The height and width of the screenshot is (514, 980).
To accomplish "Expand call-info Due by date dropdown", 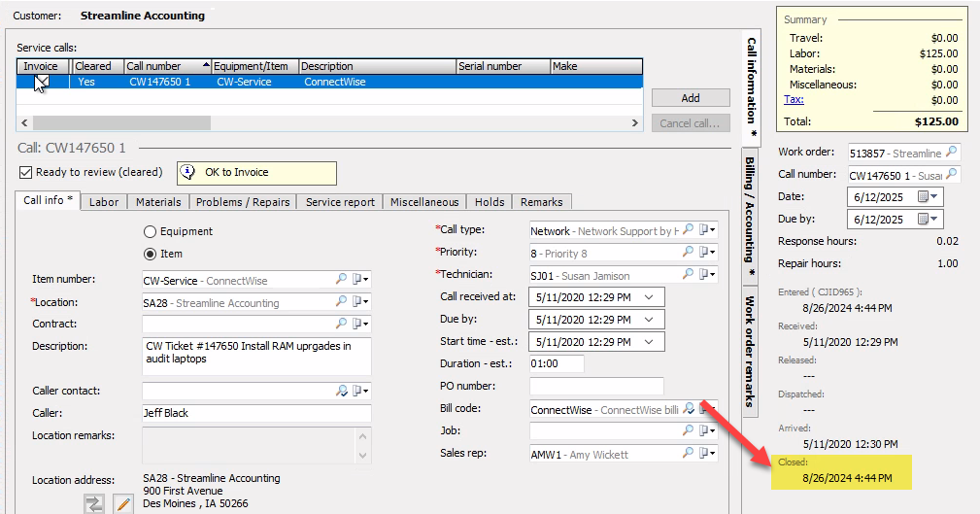I will pos(649,320).
